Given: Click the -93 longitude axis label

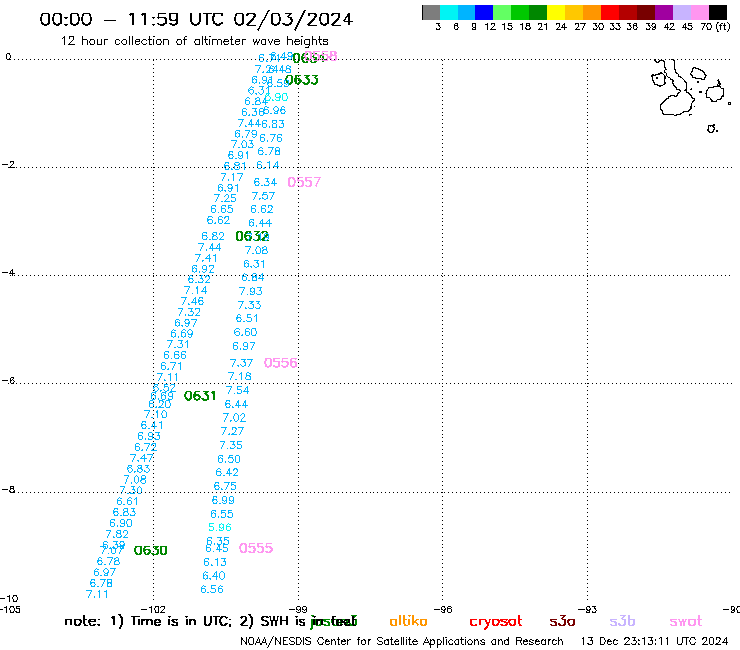Looking at the screenshot, I should [x=587, y=609].
